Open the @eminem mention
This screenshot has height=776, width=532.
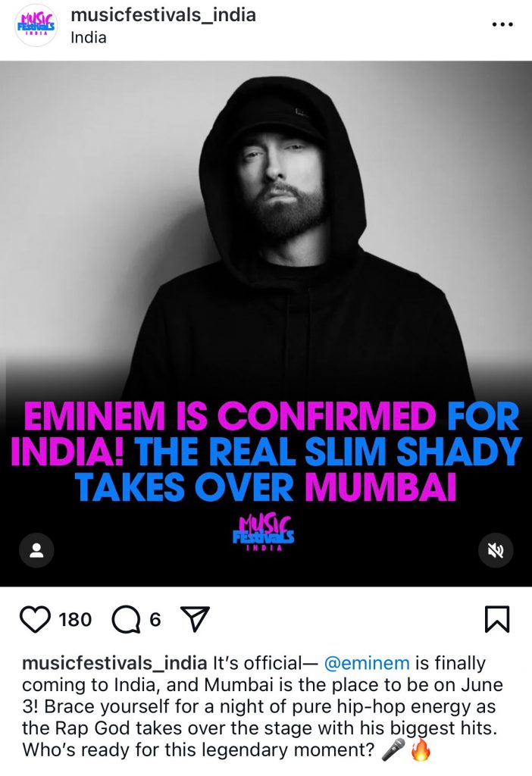tap(367, 663)
